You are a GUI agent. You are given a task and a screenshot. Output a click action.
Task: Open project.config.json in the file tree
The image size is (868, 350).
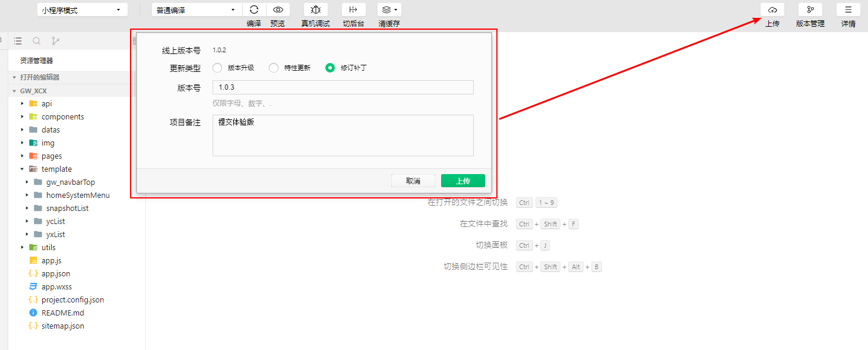[72, 299]
